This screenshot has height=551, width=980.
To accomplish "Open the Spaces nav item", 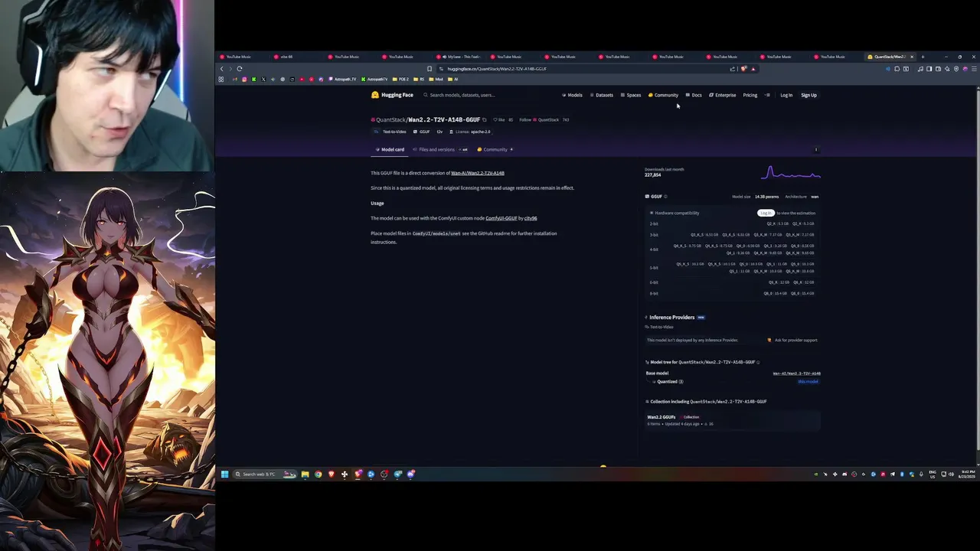I will point(631,95).
